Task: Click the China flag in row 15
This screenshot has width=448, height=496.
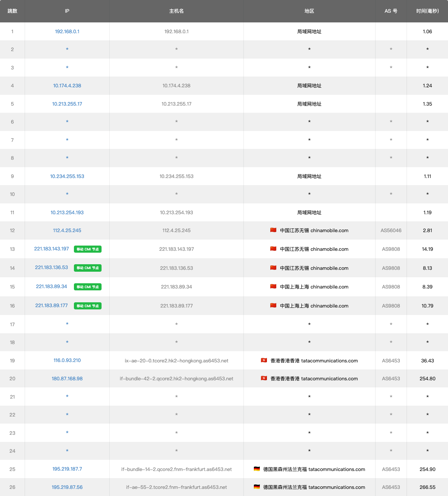Action: click(273, 286)
